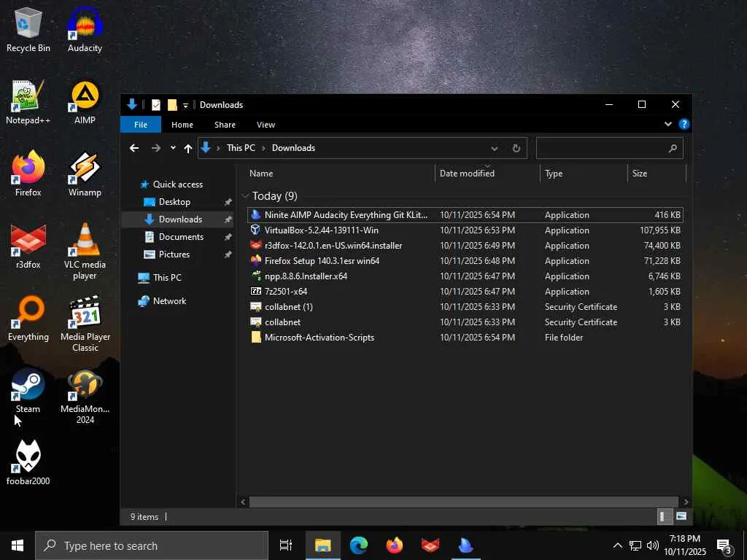Open Explorer help with question mark icon

click(x=684, y=124)
